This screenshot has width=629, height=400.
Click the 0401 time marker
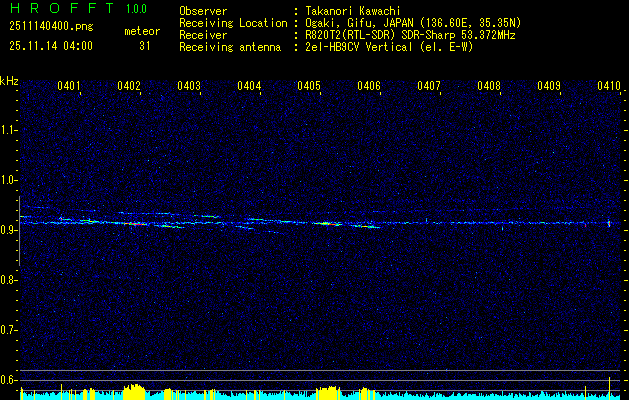click(x=69, y=87)
